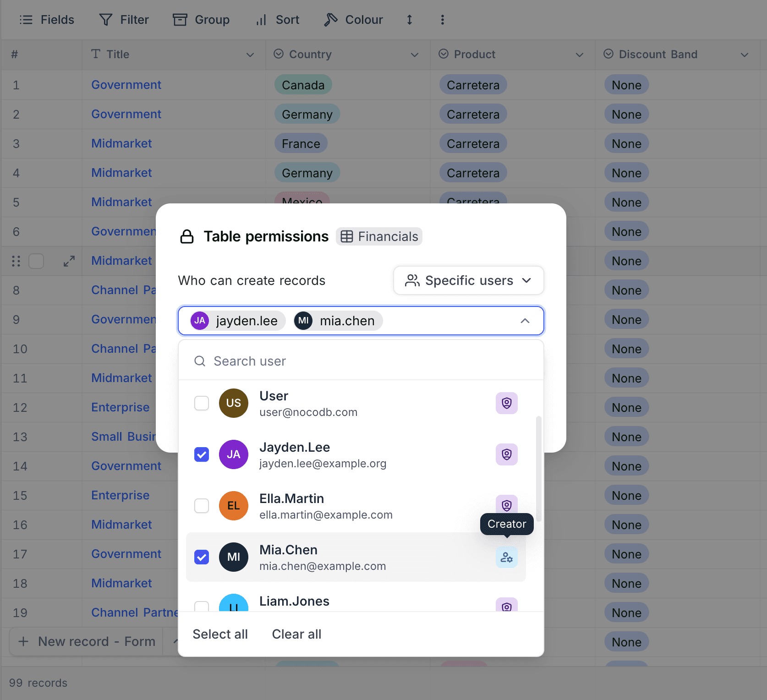Open the Fields panel

click(46, 20)
